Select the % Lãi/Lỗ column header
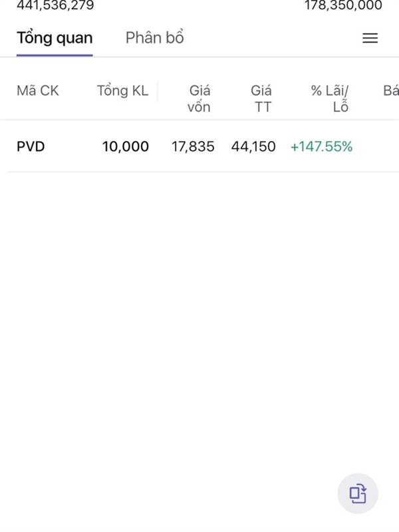This screenshot has height=532, width=399. tap(331, 98)
